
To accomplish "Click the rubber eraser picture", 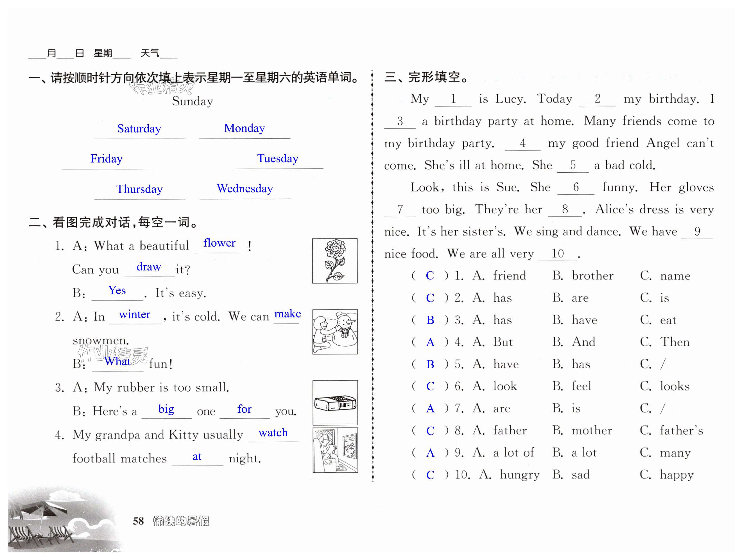I will pyautogui.click(x=335, y=402).
